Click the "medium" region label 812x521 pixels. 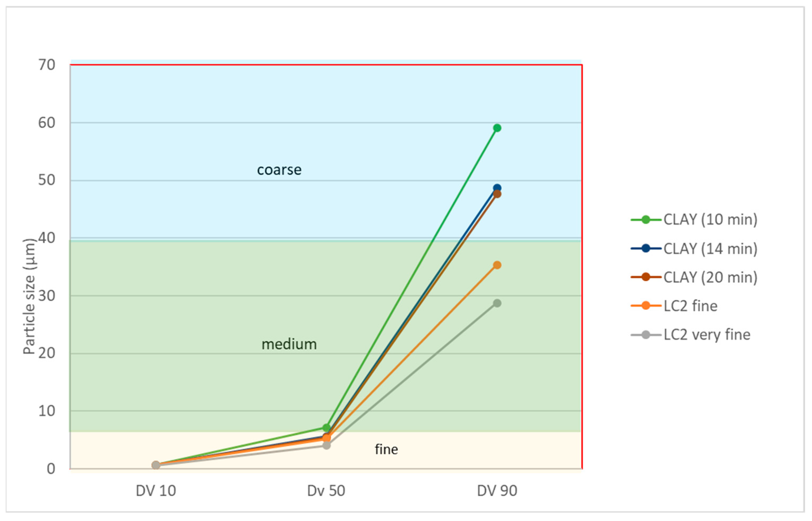coord(289,344)
